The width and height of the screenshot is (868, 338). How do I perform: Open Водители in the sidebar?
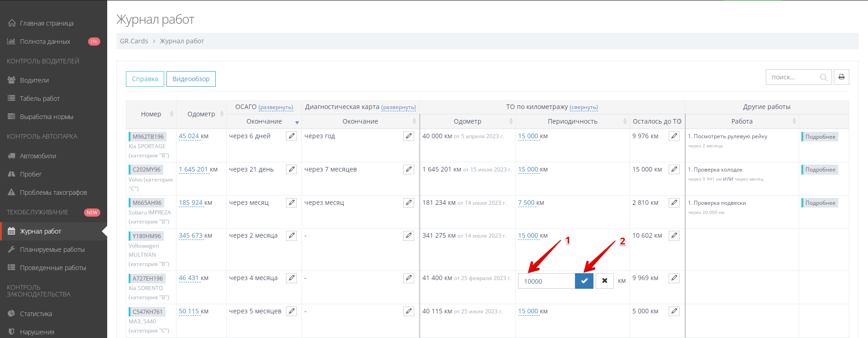(x=34, y=80)
